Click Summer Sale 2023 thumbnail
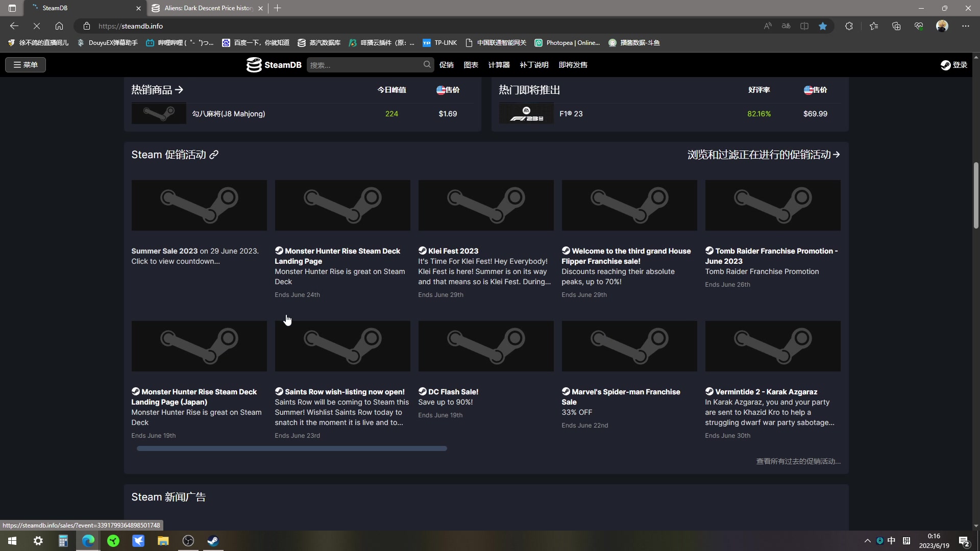 coord(199,205)
